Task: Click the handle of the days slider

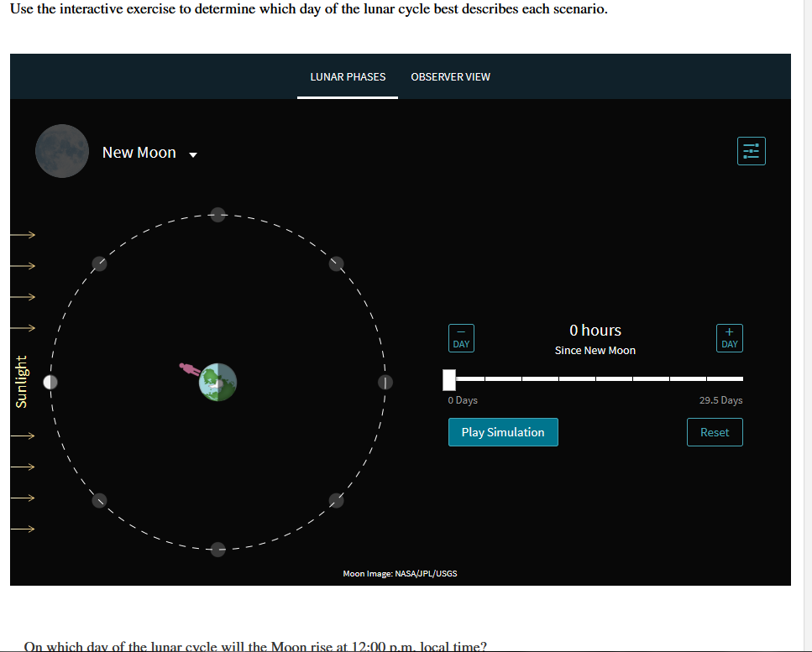Action: pyautogui.click(x=449, y=380)
